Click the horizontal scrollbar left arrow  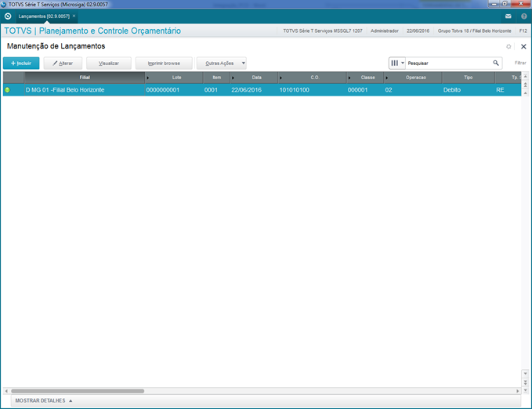[6, 391]
